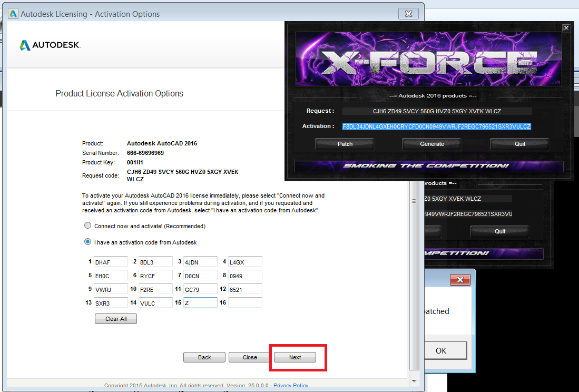Click the highlighted Next button
The image size is (579, 392).
295,357
